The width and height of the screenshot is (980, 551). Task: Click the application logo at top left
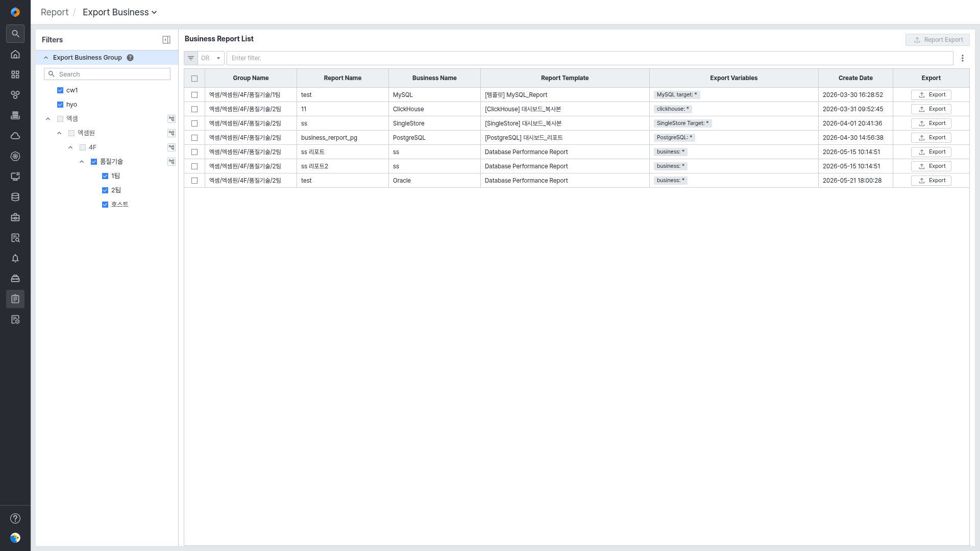coord(15,12)
